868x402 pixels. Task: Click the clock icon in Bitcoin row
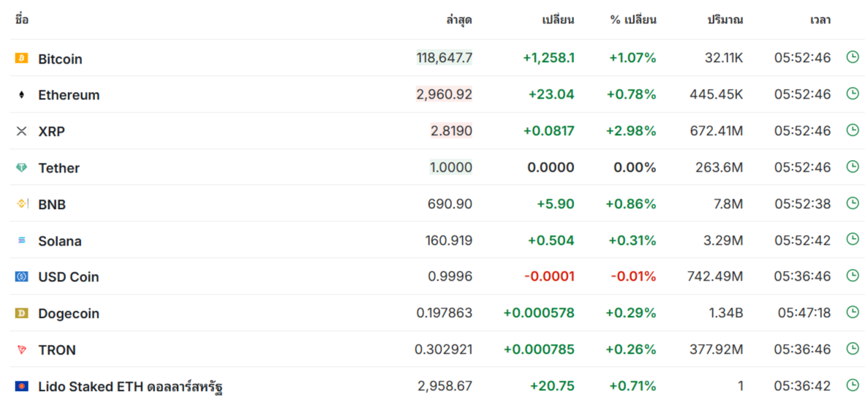point(853,57)
